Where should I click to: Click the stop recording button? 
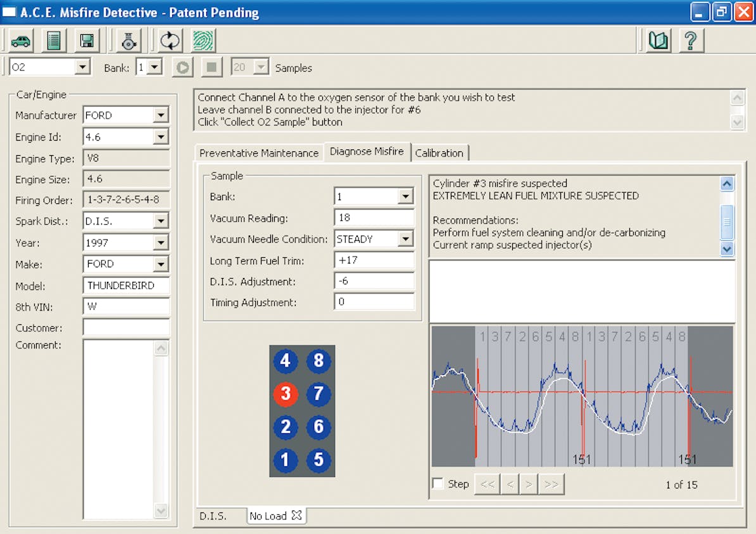(x=211, y=67)
